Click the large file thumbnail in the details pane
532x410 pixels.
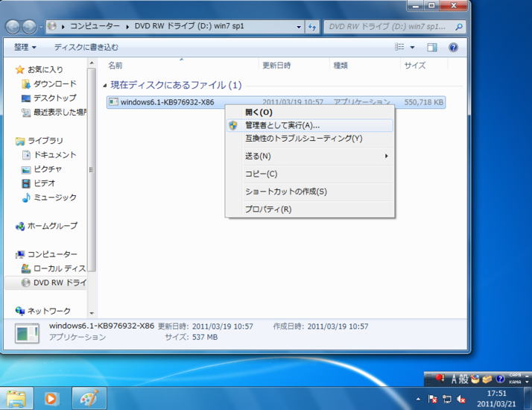[x=27, y=333]
